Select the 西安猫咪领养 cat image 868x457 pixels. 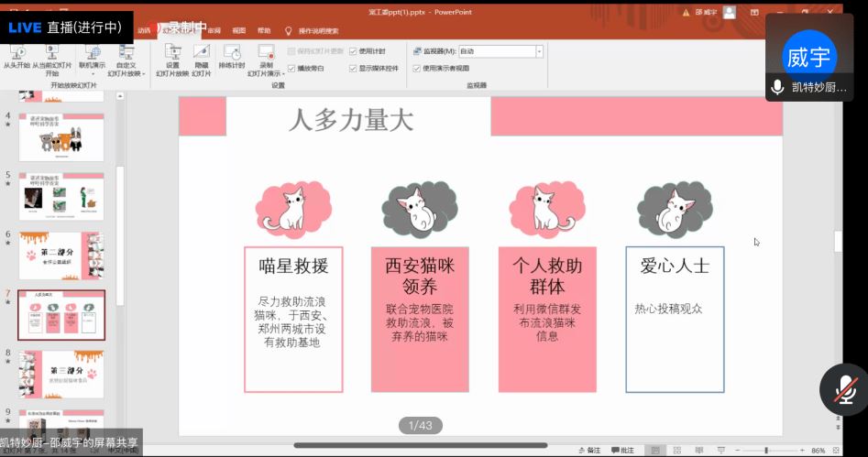[420, 209]
